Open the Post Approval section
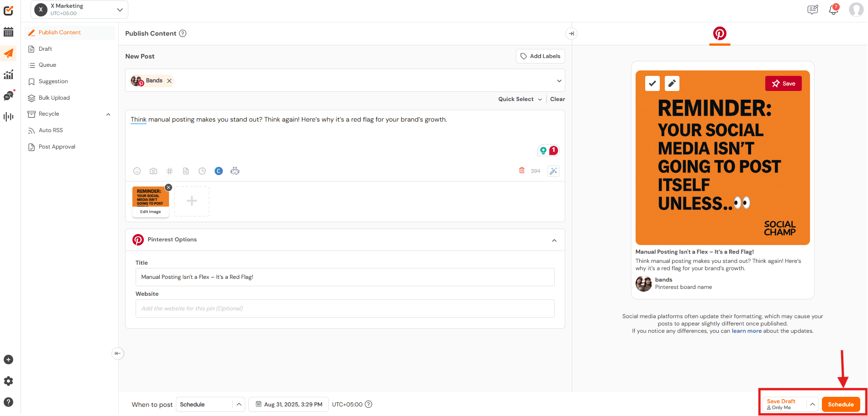The width and height of the screenshot is (868, 416). pos(56,146)
